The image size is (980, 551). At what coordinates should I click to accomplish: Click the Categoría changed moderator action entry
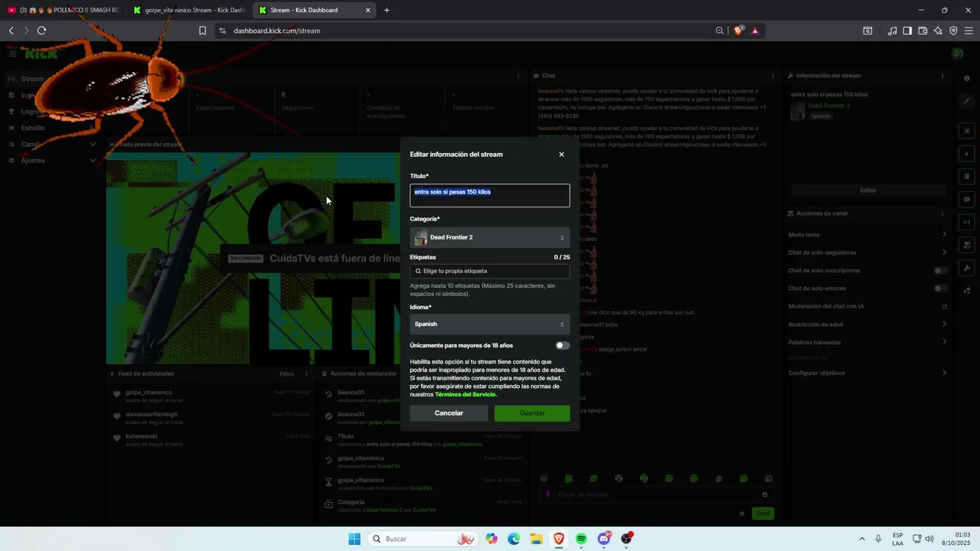tap(423, 506)
